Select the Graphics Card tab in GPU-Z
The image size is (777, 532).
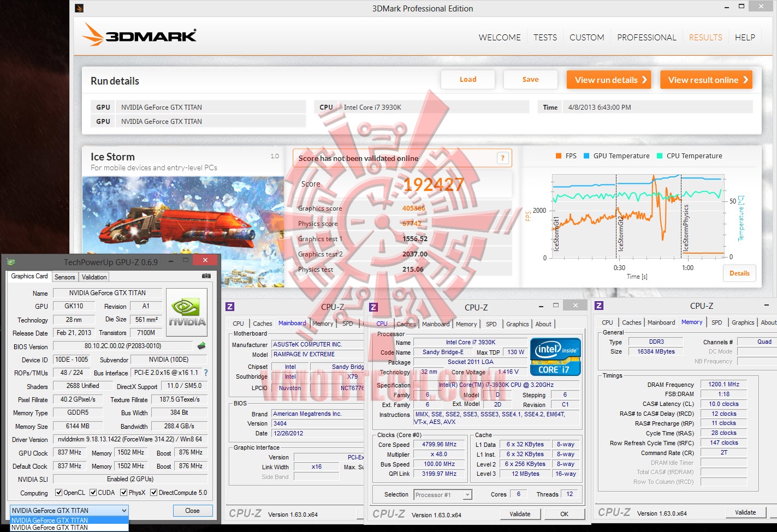29,276
